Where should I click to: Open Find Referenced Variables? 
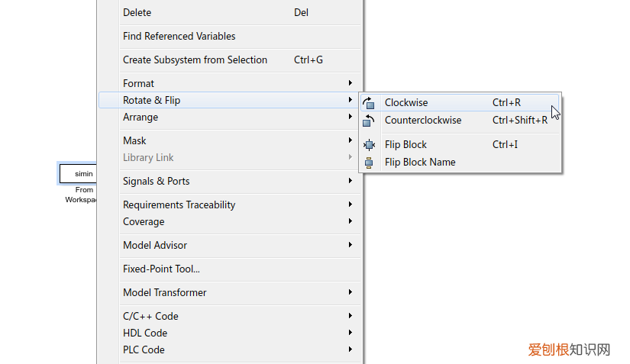click(179, 36)
